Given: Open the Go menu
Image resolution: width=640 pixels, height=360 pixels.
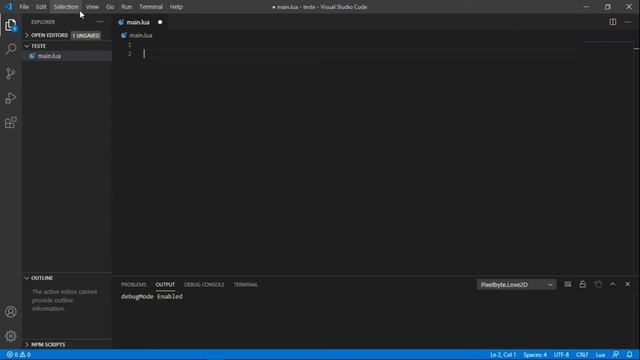Looking at the screenshot, I should click(x=110, y=7).
